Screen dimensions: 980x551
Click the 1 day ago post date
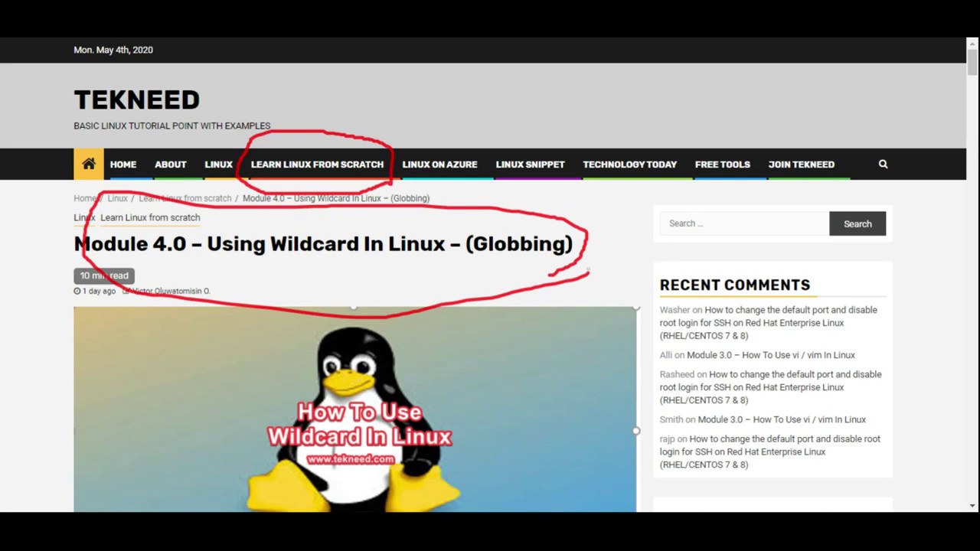(x=99, y=291)
